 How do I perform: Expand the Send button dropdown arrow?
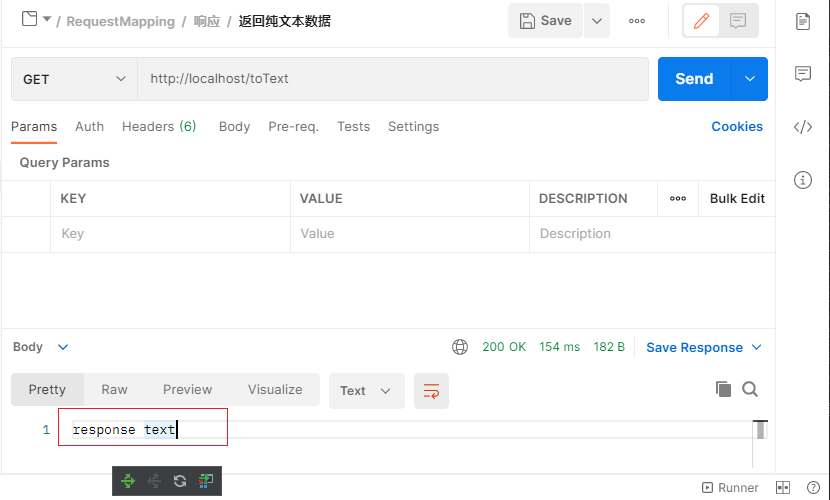(750, 79)
